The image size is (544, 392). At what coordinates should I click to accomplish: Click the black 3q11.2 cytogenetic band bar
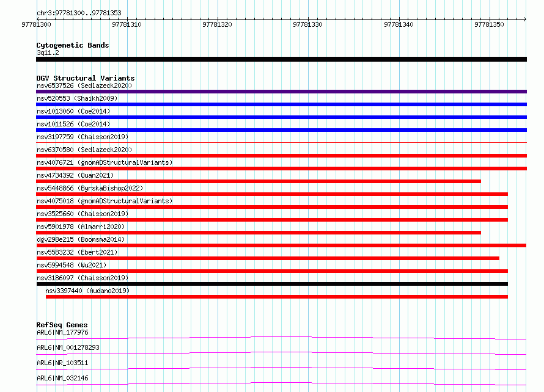click(x=281, y=59)
